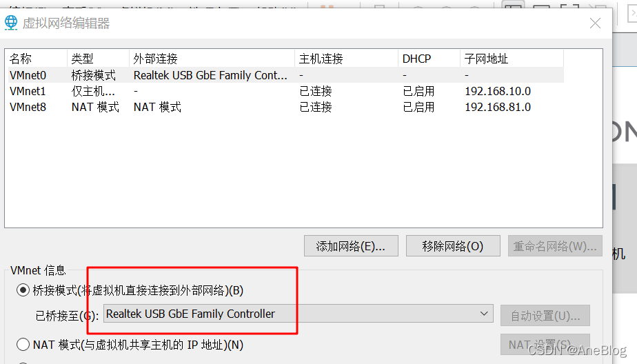Click the DHCP column header
Viewport: 637px width, 364px height.
[x=429, y=59]
